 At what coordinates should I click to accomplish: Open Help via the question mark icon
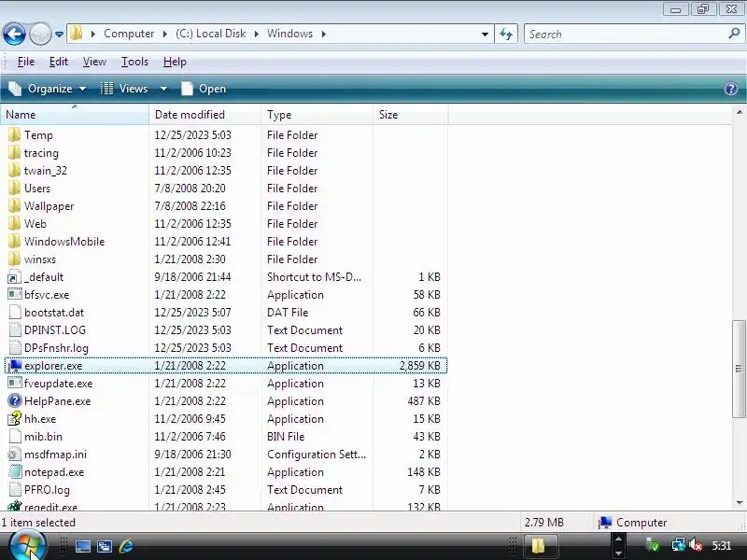(x=731, y=89)
